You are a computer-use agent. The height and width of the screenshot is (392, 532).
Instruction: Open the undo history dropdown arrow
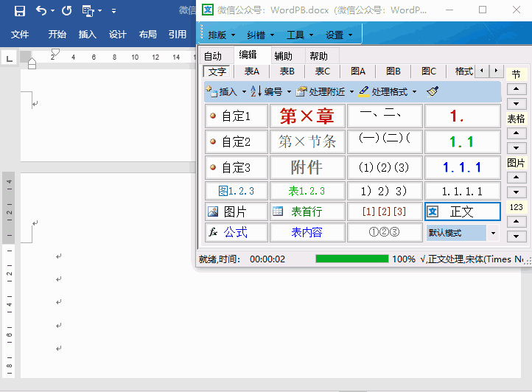point(52,11)
